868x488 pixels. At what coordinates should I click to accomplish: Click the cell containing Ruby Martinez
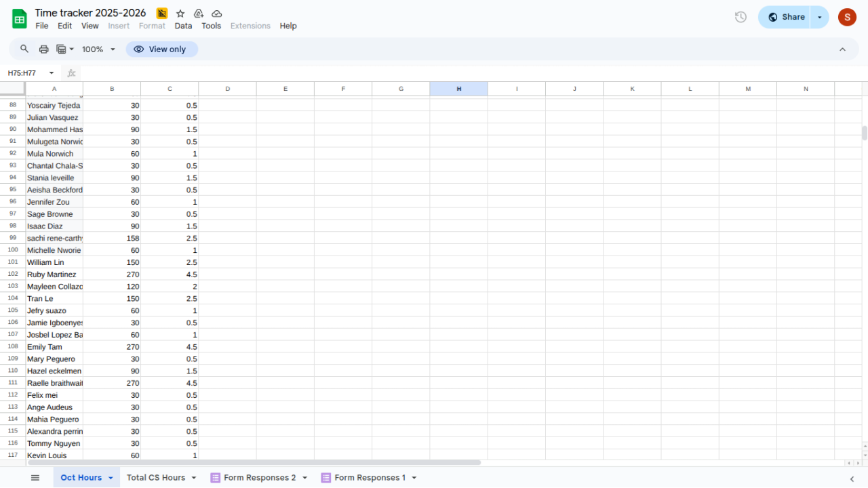pyautogui.click(x=54, y=274)
